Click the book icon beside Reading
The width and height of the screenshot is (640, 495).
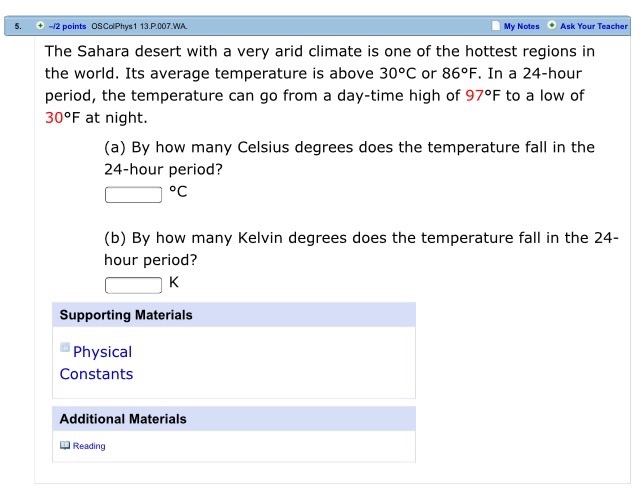tap(65, 446)
